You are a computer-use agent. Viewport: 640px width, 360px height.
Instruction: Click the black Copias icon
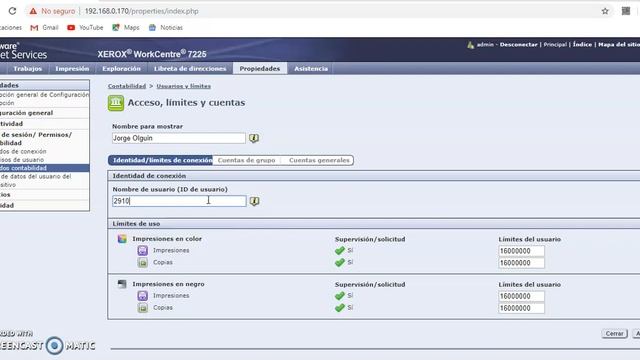tap(142, 308)
